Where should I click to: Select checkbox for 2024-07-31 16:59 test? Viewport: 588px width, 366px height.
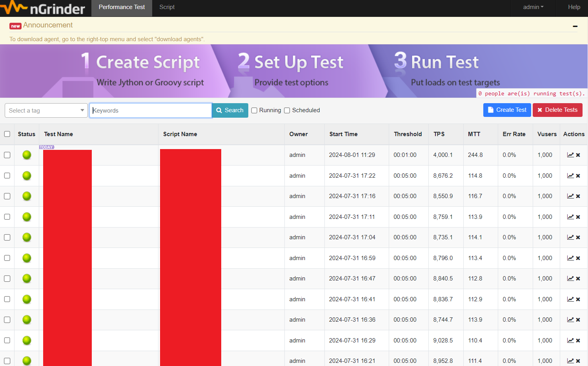[x=7, y=258]
